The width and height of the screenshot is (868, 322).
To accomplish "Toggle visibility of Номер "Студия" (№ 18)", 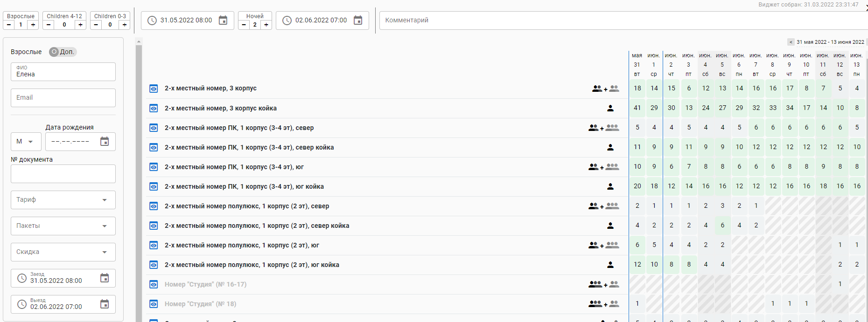I will 154,304.
